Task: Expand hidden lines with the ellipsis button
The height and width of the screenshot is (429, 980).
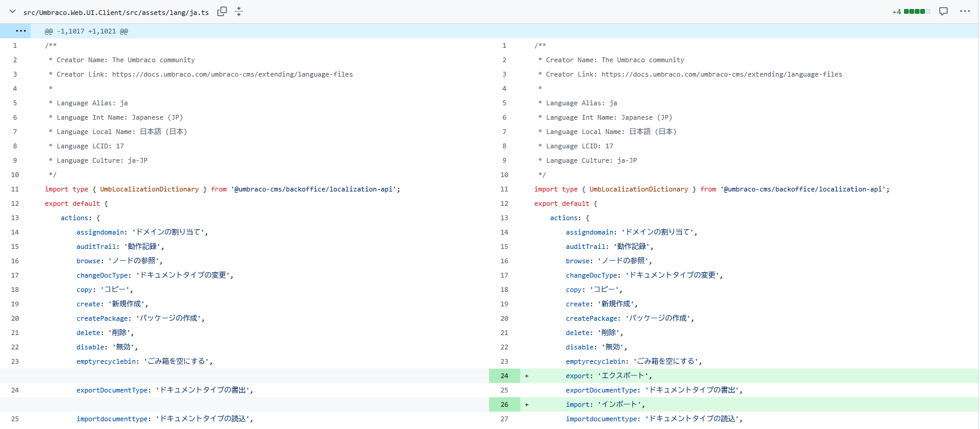Action: click(20, 31)
